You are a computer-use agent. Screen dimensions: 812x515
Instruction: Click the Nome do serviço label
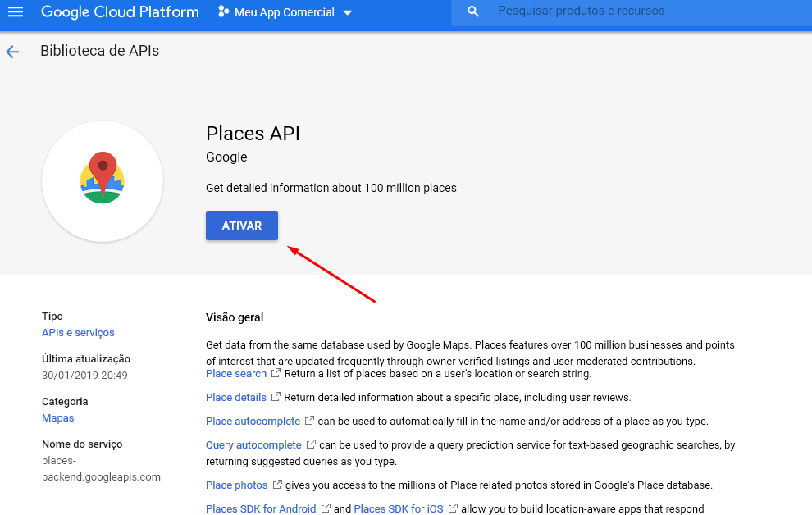tap(82, 444)
